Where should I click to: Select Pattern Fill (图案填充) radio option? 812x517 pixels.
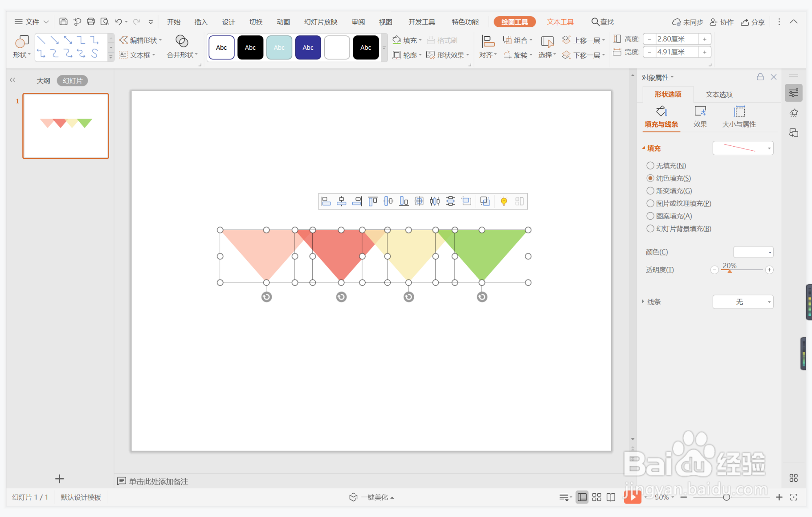(650, 216)
